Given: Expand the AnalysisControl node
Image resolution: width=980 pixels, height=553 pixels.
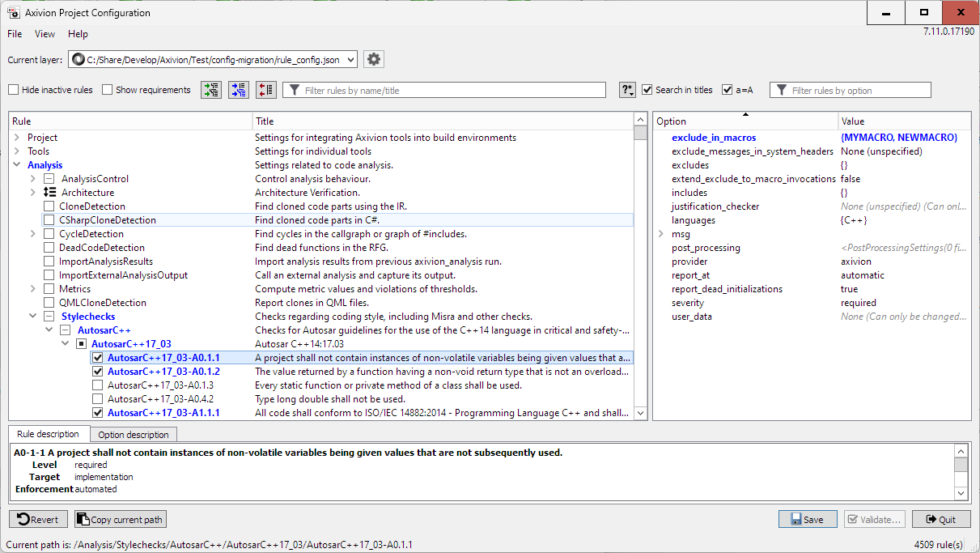Looking at the screenshot, I should coord(33,179).
